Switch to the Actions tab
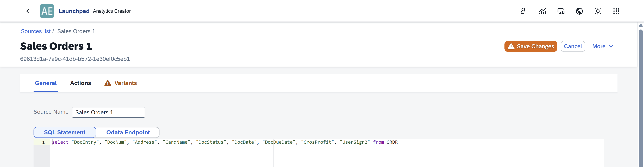The width and height of the screenshot is (644, 167). [80, 83]
